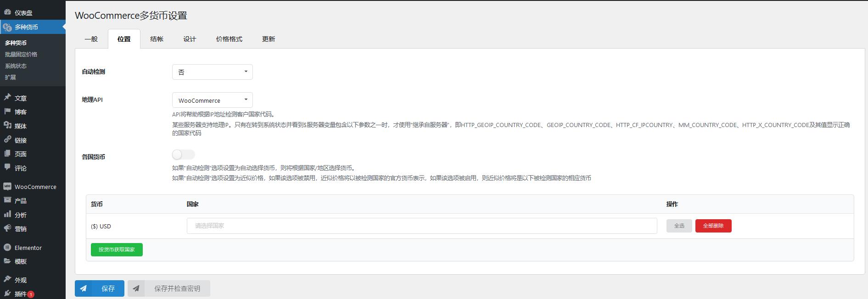The image size is (868, 299).
Task: Click the 文章 pushpin icon in sidebar
Action: pos(7,97)
